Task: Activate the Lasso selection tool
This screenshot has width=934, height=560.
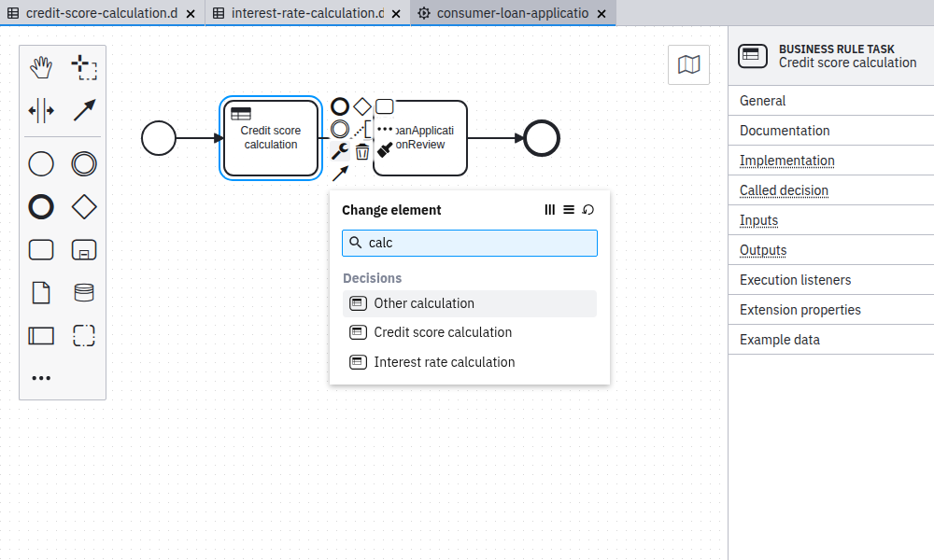Action: tap(84, 66)
